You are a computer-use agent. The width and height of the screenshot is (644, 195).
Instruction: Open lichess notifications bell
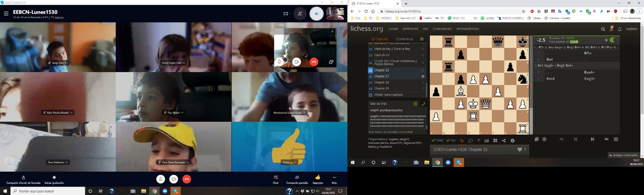619,29
